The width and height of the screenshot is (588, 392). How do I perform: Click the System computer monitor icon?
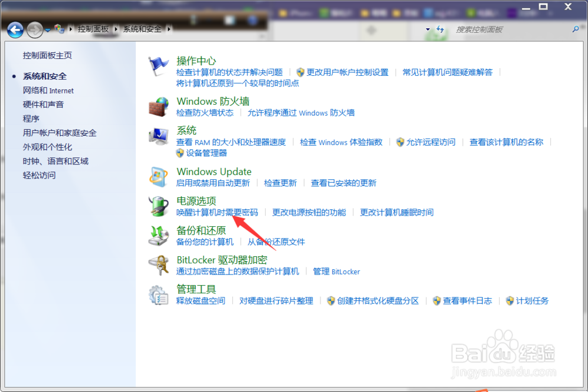tap(158, 136)
